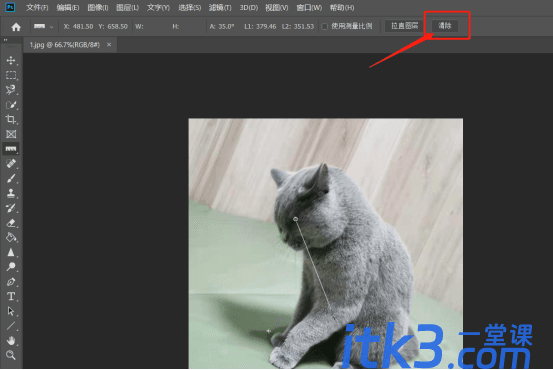Open the 文字(Y) menu

158,7
